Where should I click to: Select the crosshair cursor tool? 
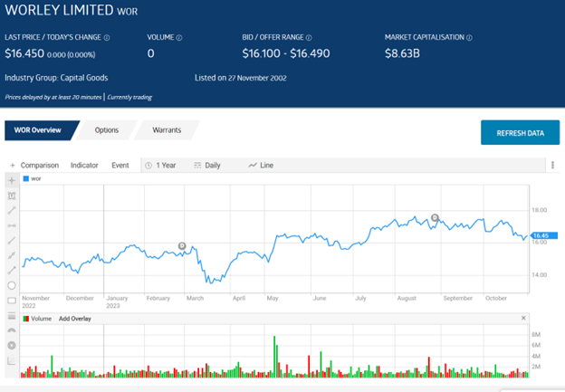12,180
